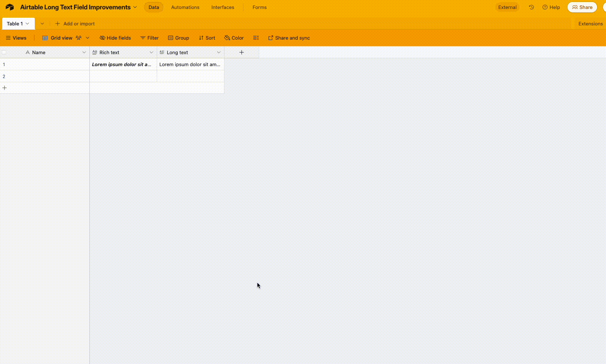Switch to the Data tab

tap(154, 7)
